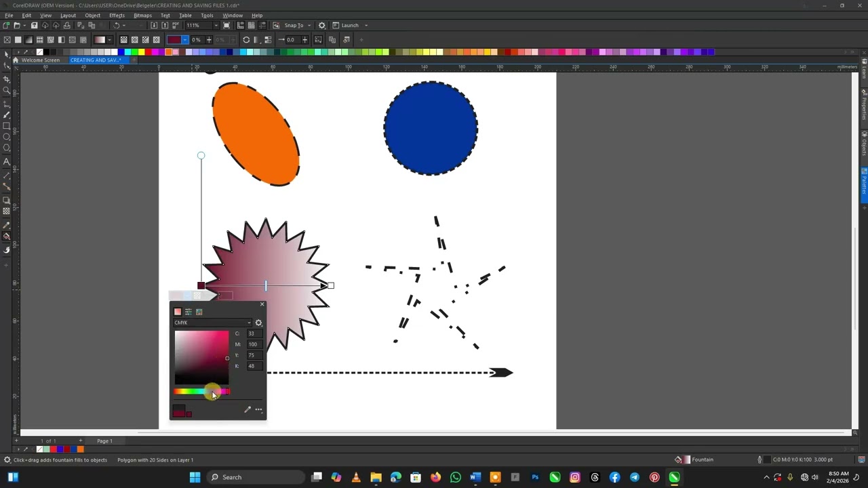Image resolution: width=868 pixels, height=488 pixels.
Task: Select the Text tool
Action: coord(7,161)
